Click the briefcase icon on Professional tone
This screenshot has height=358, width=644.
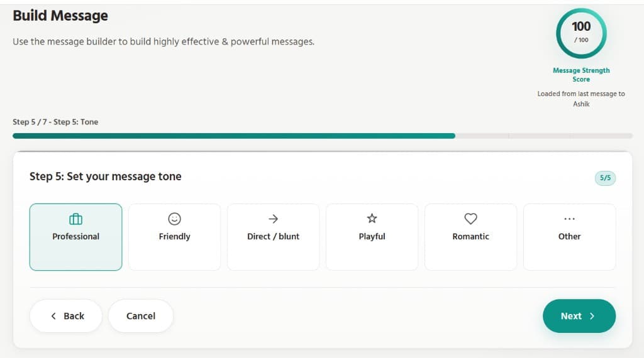[75, 219]
